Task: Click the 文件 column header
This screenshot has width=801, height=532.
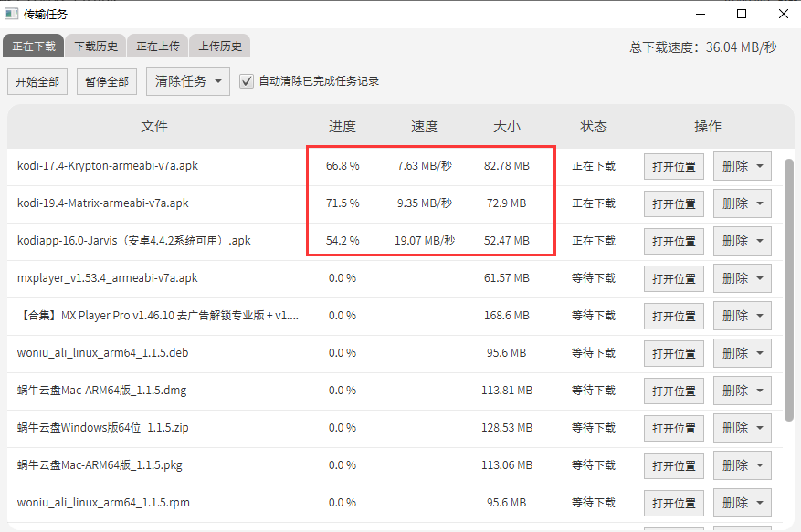Action: click(x=154, y=126)
